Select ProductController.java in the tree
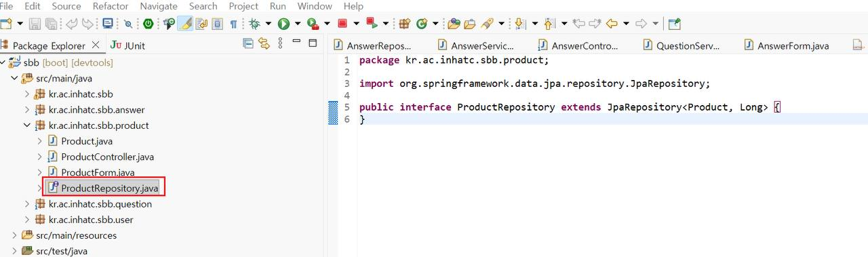Viewport: 868px width, 257px height. coord(107,157)
